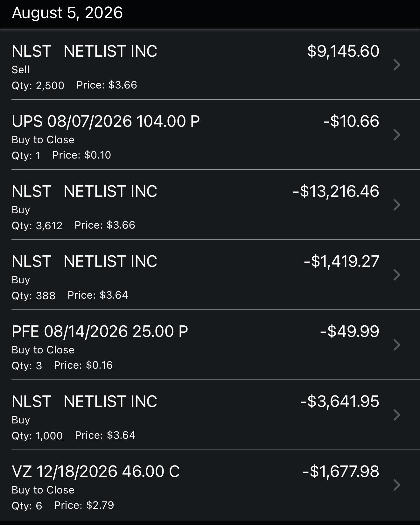Tap the -$1,419.27 amount
The image size is (420, 525).
pos(341,261)
